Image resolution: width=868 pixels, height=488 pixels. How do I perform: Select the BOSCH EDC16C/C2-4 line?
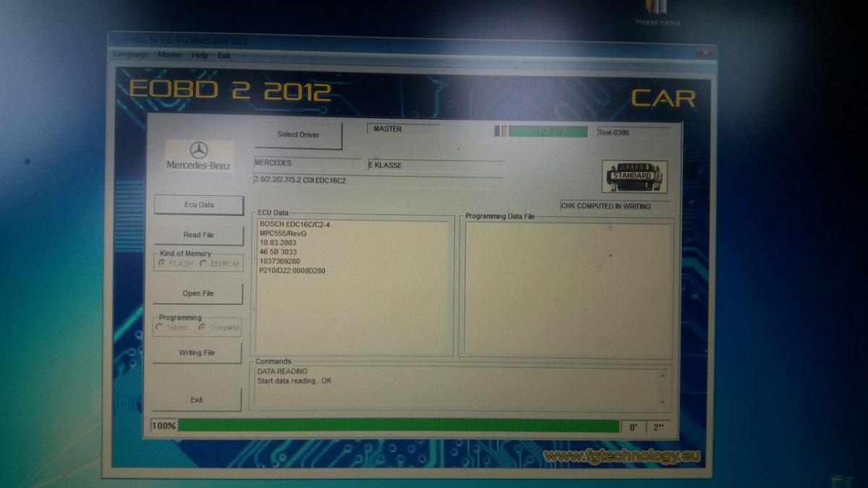[x=294, y=224]
